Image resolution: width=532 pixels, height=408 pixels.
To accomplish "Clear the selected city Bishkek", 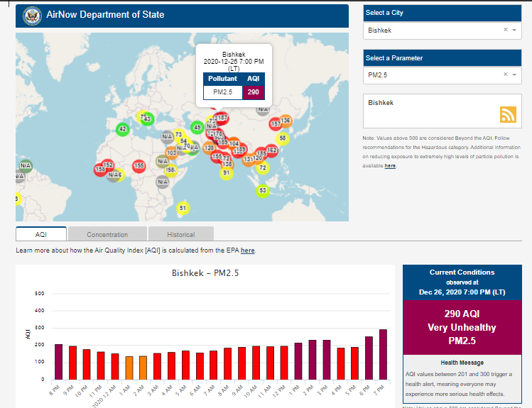I will tap(506, 31).
